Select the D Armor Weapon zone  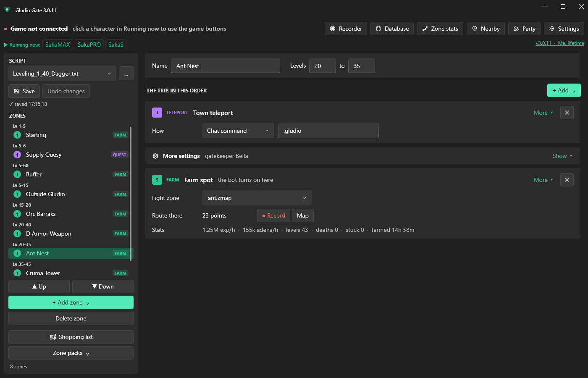click(70, 234)
